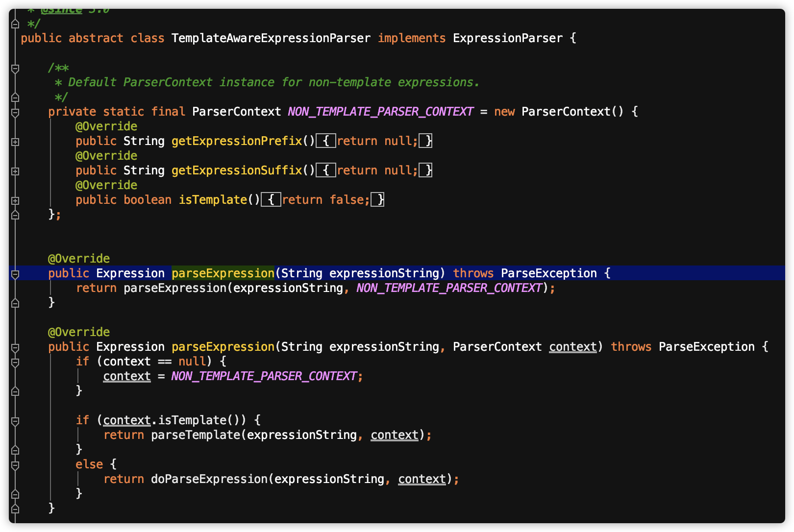Click the underlined context parameter in method signature
794x532 pixels.
pyautogui.click(x=573, y=347)
